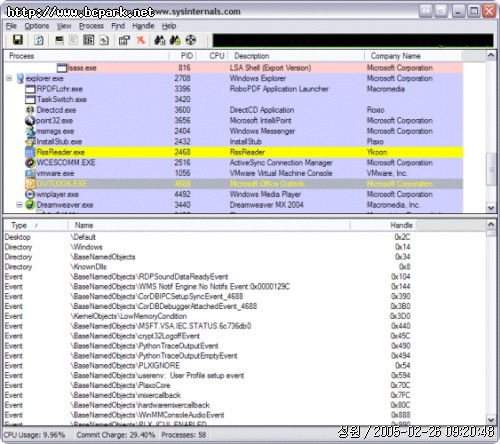Click the Dreamweaver.exe process icon

tap(30, 205)
